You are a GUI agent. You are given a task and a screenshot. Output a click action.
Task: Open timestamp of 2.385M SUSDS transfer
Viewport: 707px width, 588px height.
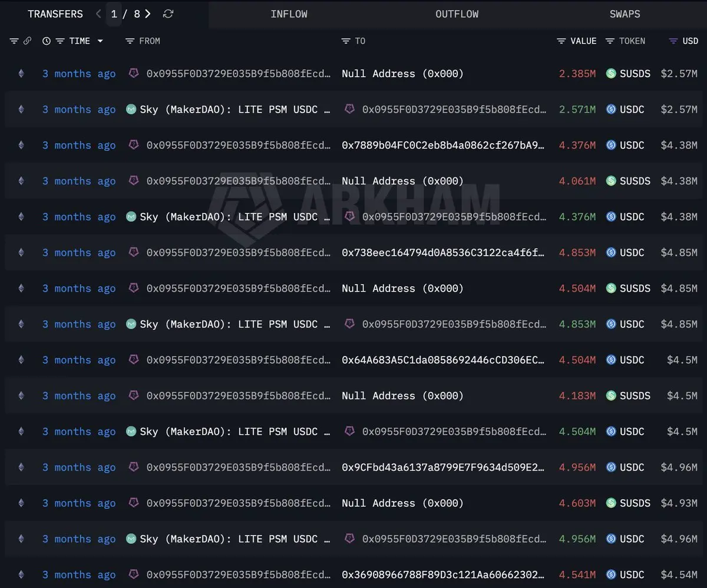(x=79, y=74)
